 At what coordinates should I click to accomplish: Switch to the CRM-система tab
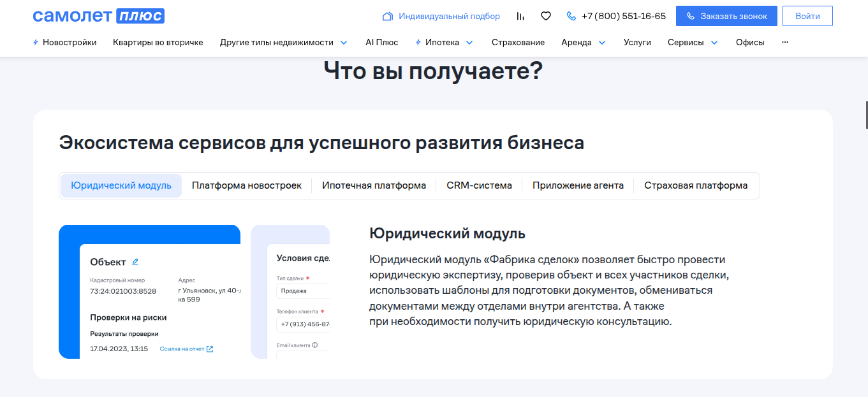(x=480, y=185)
